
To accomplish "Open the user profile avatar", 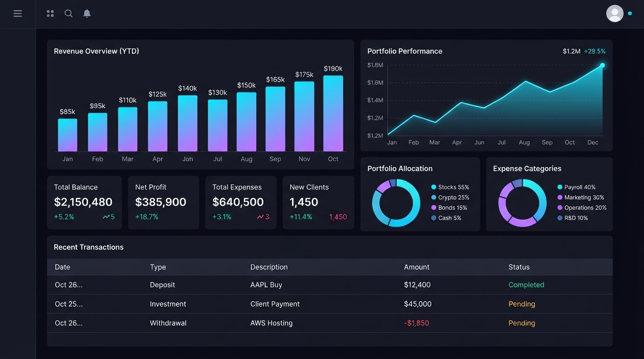I will [x=615, y=14].
